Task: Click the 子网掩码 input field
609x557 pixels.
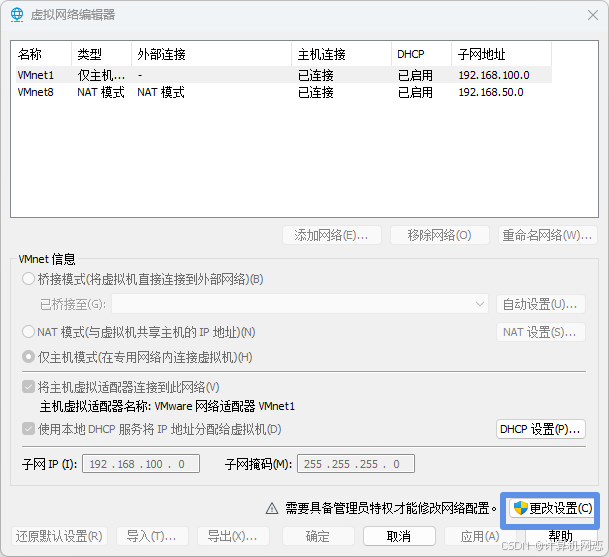Action: click(x=356, y=464)
